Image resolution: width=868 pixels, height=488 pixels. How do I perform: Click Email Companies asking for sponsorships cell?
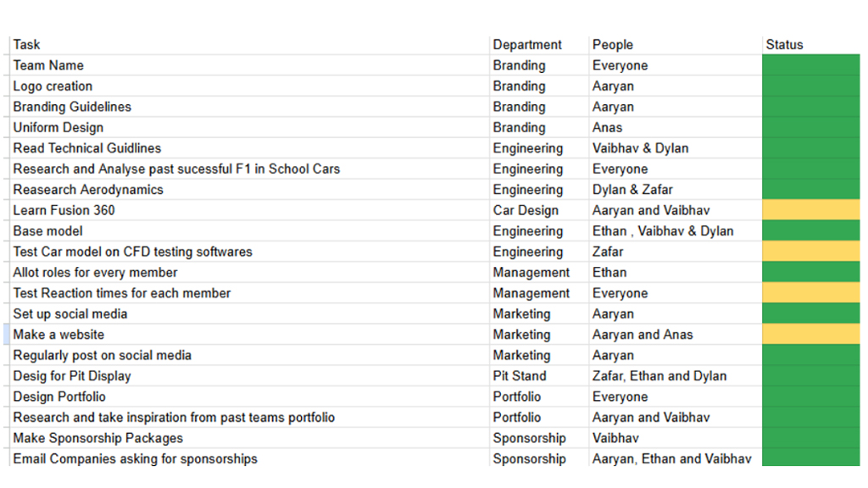(250, 458)
